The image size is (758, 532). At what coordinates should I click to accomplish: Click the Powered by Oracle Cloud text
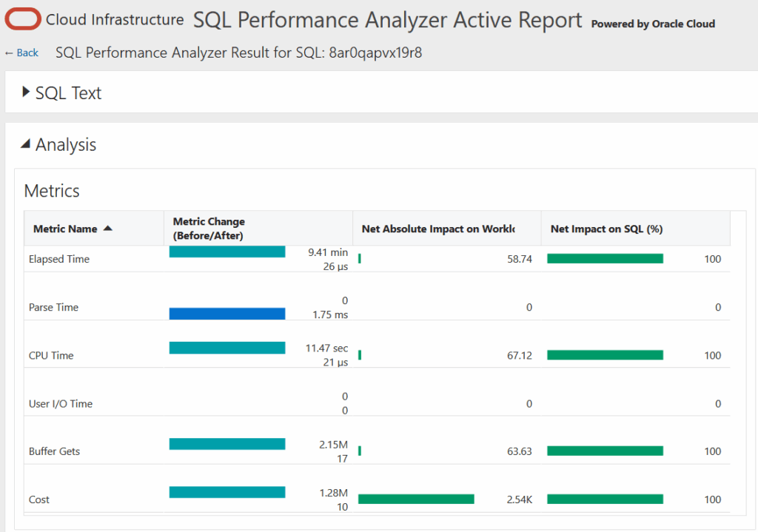653,24
